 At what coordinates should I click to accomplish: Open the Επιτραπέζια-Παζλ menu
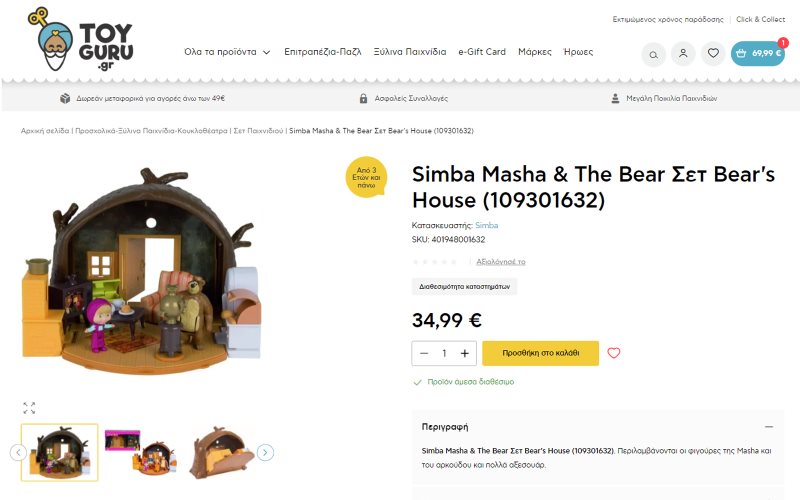tap(323, 52)
